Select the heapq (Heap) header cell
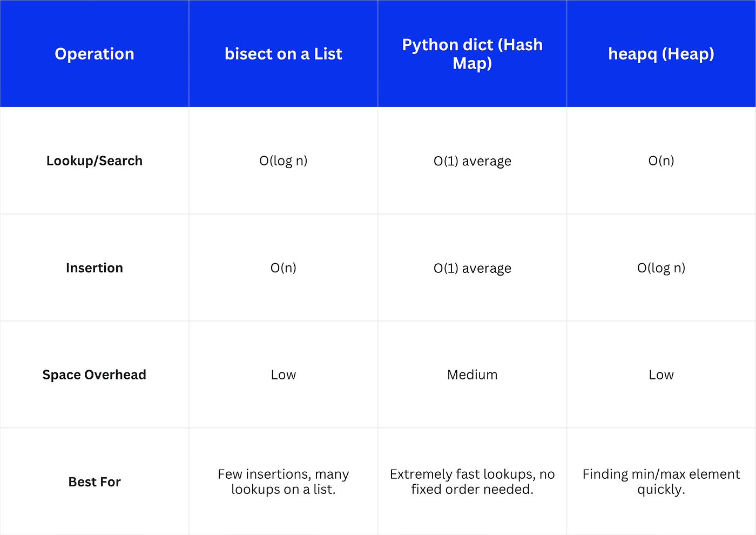 pyautogui.click(x=661, y=54)
